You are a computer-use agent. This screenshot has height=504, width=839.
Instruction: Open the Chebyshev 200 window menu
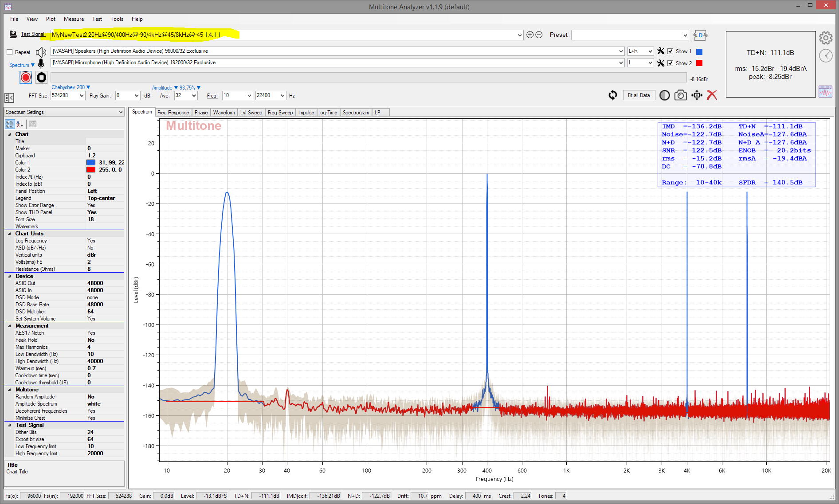(71, 87)
